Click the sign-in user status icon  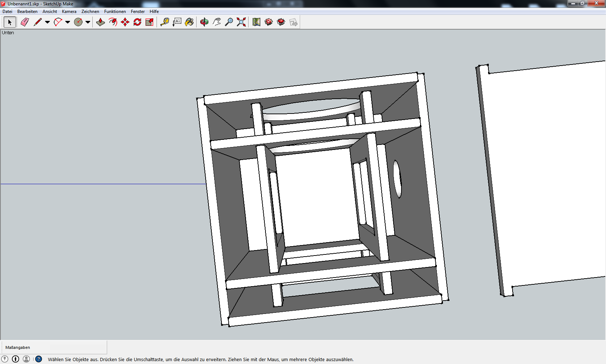click(26, 359)
